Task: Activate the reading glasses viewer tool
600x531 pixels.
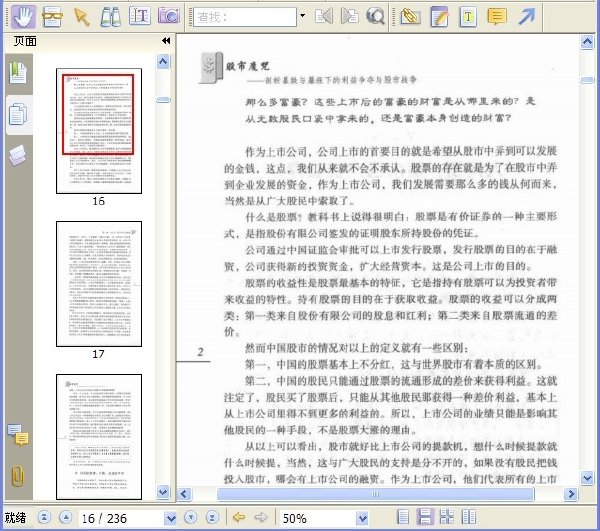Action: (x=52, y=17)
